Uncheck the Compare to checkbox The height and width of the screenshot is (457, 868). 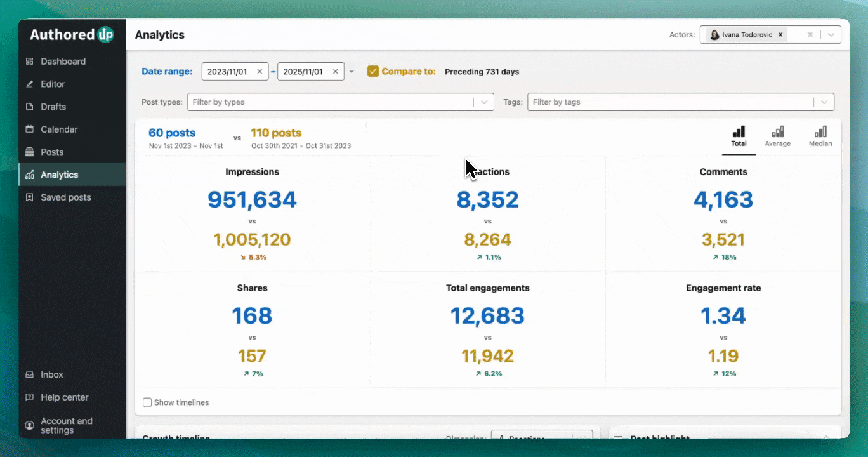373,71
